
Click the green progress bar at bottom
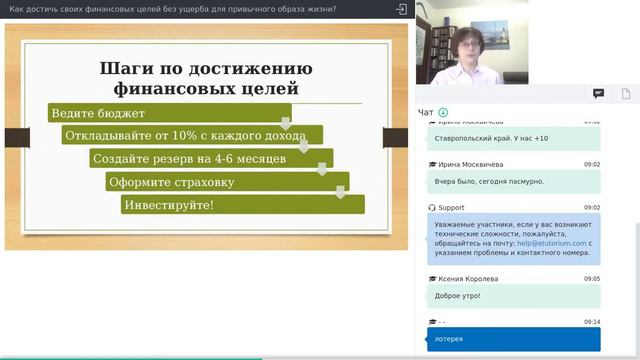[x=131, y=359]
